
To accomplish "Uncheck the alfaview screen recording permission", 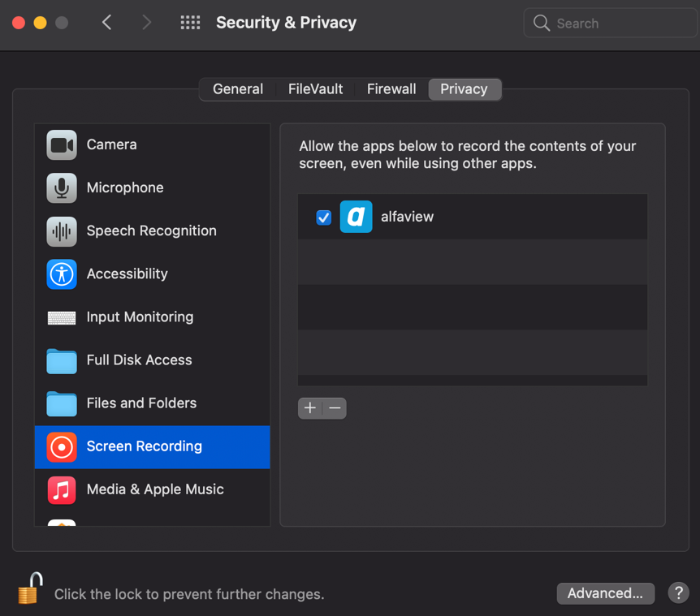I will tap(323, 217).
